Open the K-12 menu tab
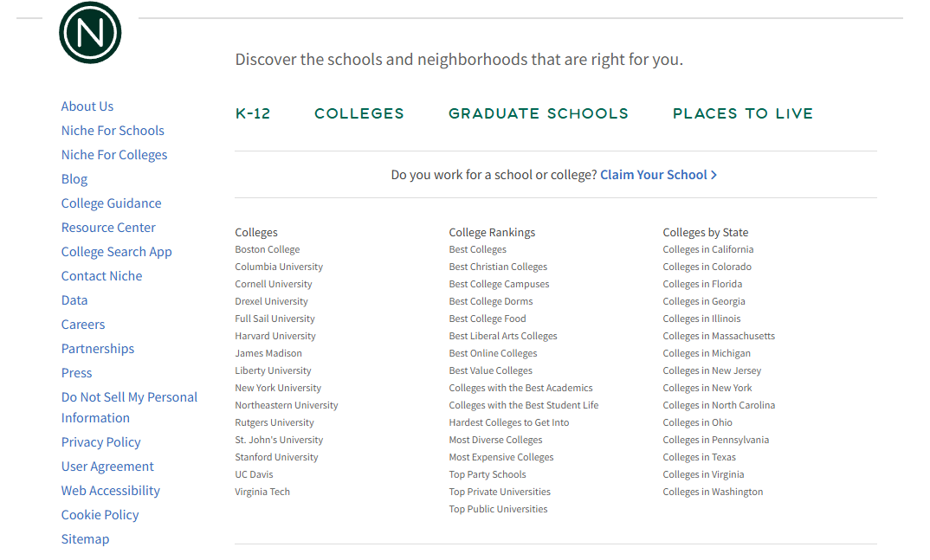 tap(253, 113)
